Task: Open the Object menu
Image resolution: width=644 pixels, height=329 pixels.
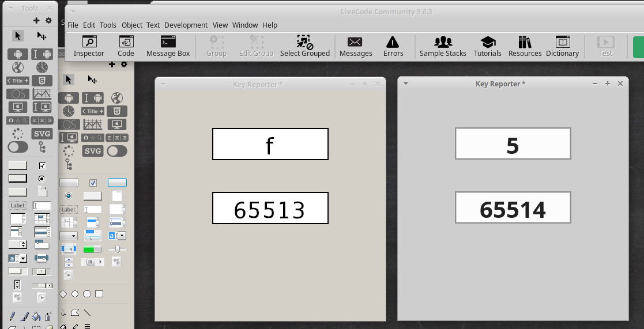Action: coord(132,25)
